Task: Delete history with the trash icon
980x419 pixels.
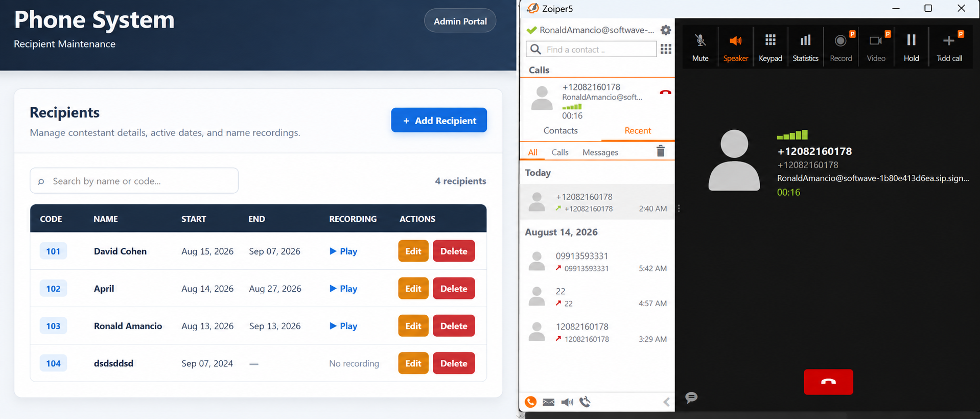Action: (x=661, y=151)
